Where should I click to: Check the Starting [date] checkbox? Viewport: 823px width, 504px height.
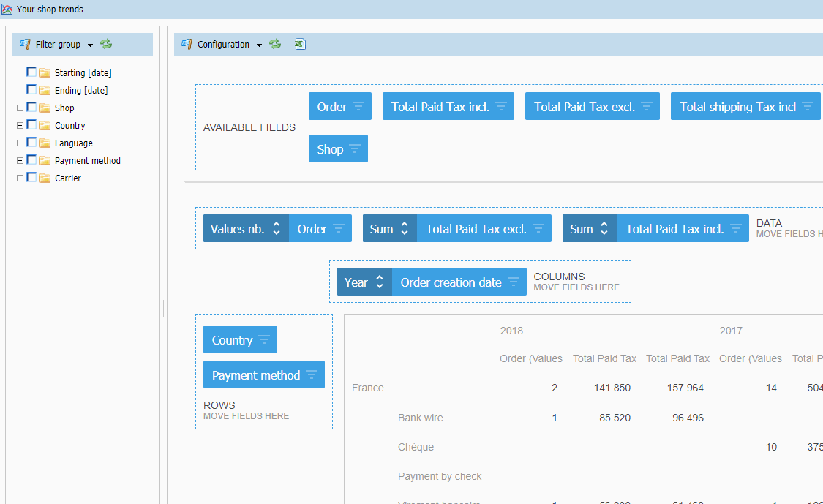[x=31, y=72]
